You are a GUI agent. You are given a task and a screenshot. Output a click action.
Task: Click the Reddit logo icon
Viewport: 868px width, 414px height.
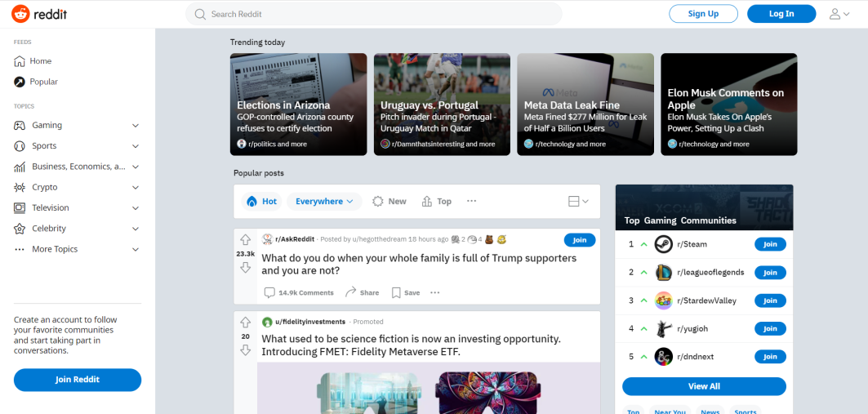pyautogui.click(x=20, y=14)
